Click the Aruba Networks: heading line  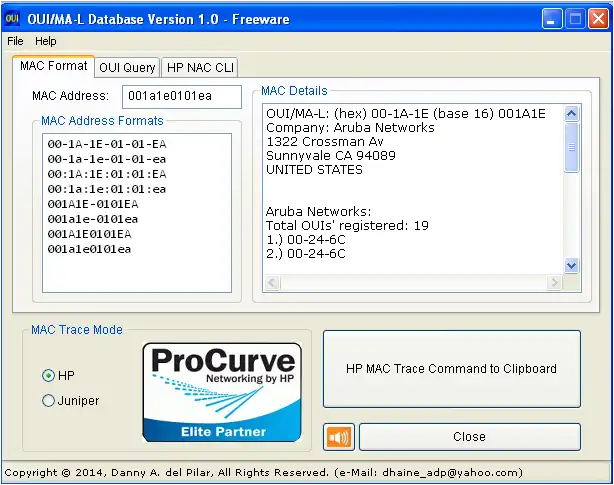click(318, 211)
